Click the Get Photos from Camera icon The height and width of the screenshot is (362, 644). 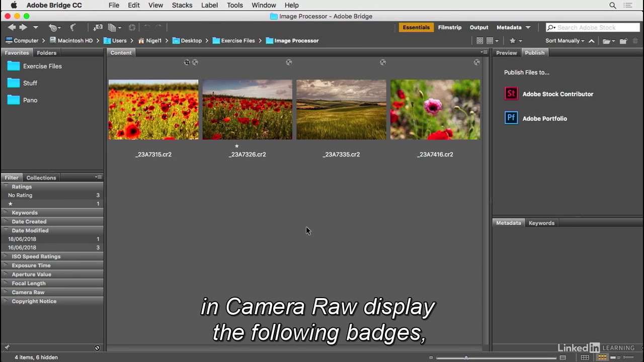pos(98,28)
